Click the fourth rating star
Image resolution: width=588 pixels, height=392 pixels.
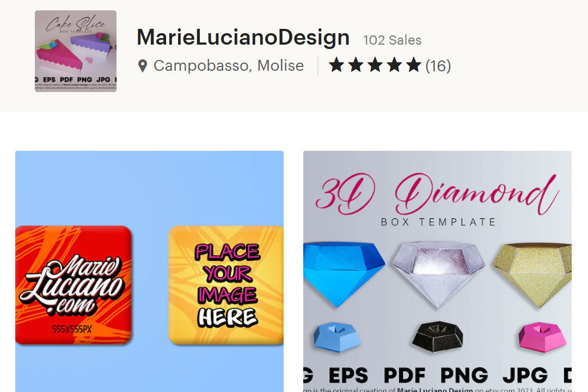[394, 65]
